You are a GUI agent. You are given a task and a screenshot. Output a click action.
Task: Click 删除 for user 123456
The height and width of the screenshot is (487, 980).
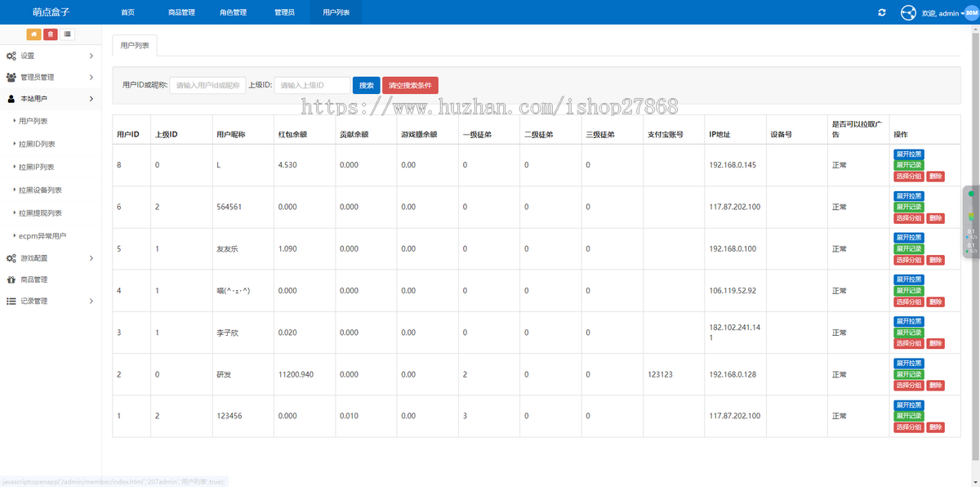tap(935, 427)
